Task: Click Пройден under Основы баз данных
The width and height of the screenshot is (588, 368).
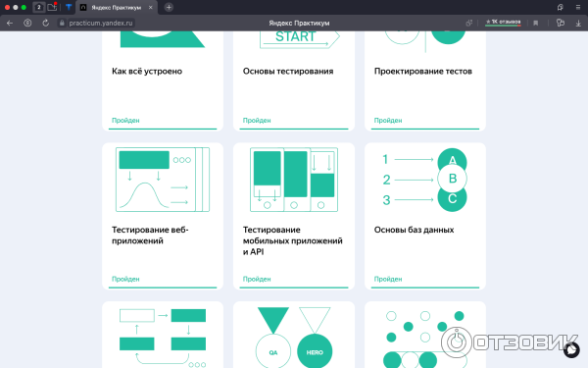Action: (x=388, y=279)
